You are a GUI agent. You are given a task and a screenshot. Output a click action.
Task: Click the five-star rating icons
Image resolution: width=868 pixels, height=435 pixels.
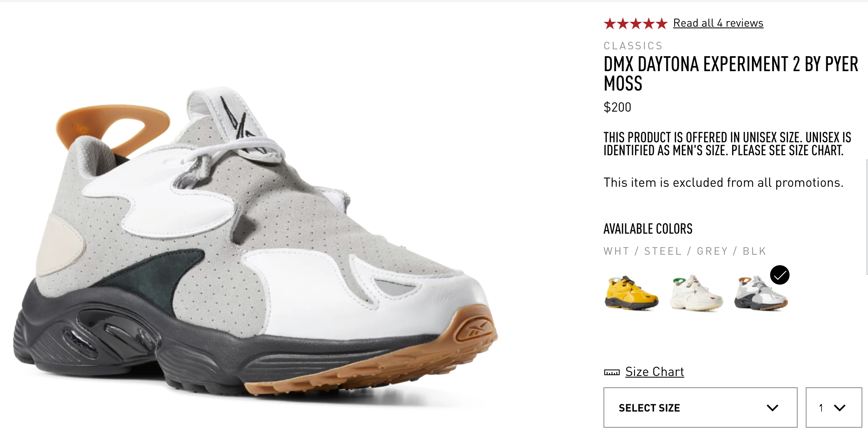click(635, 23)
